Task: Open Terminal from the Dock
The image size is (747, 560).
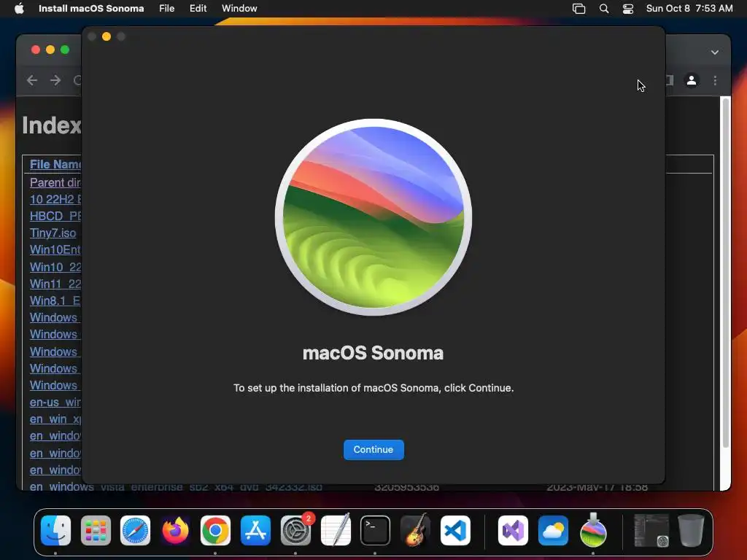Action: click(376, 531)
